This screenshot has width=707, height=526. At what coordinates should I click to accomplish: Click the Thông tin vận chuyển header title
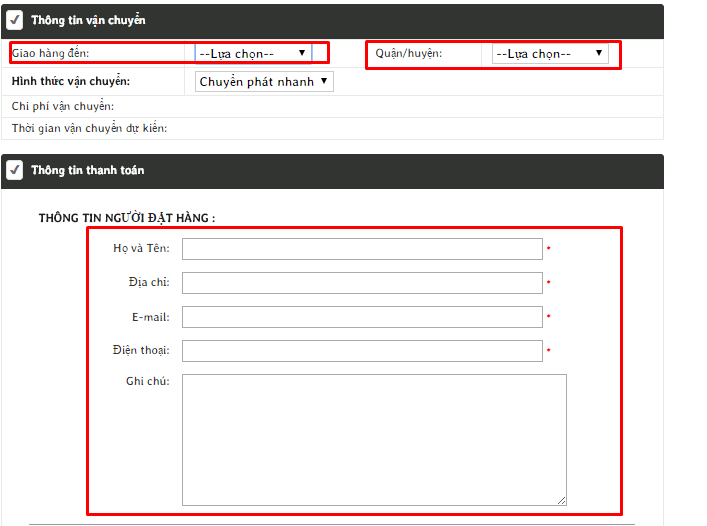pos(87,21)
